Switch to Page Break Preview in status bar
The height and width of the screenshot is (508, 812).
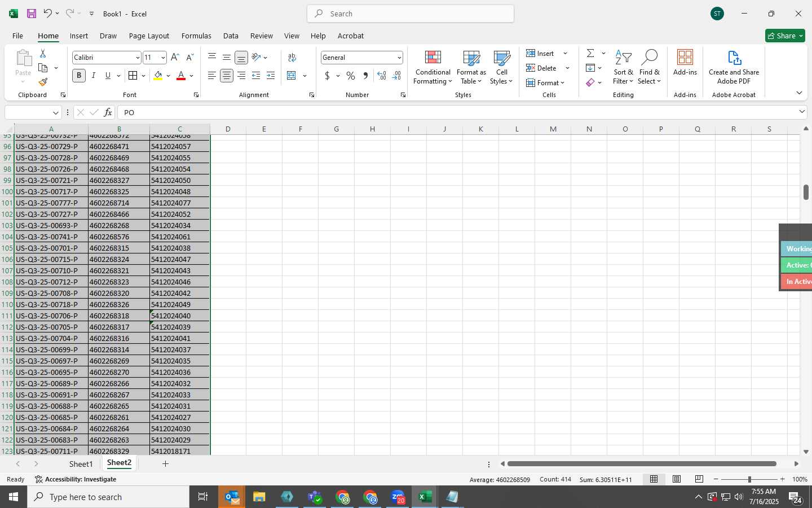pos(699,479)
